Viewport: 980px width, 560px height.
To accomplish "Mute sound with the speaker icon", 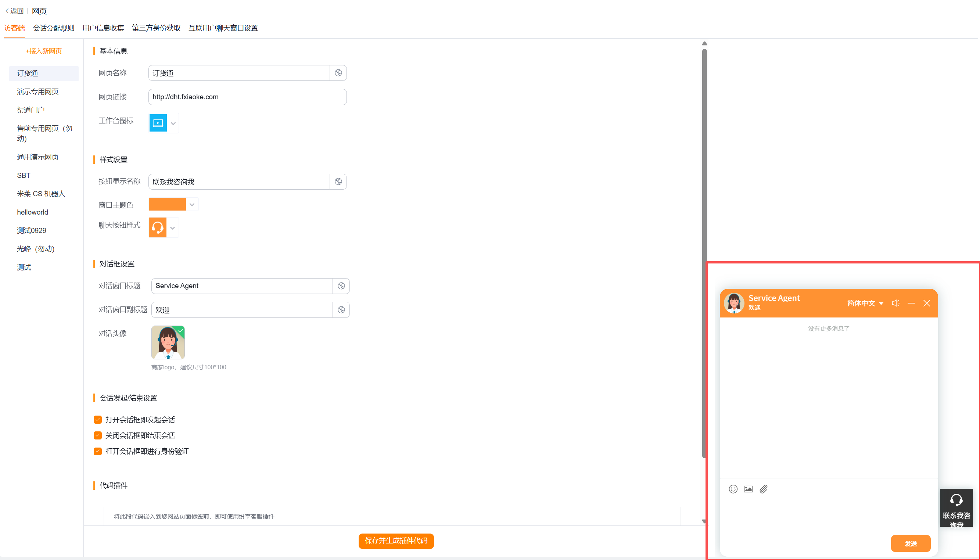I will 896,303.
